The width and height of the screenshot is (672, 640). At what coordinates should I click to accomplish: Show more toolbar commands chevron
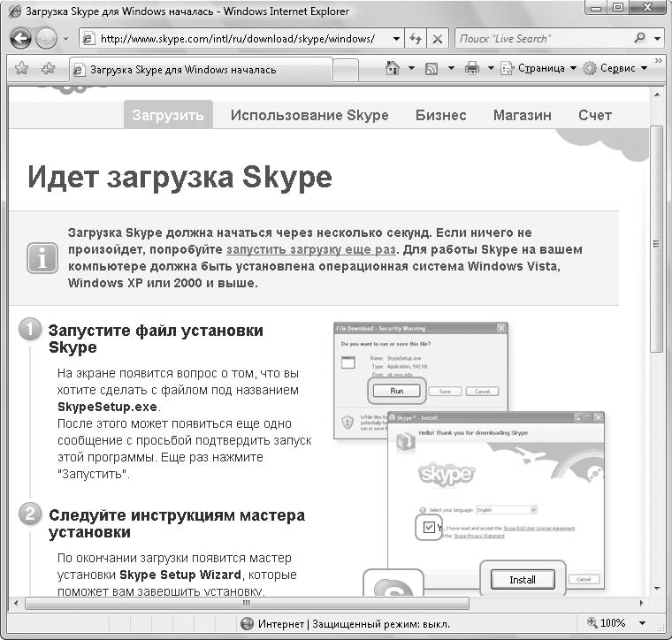(659, 61)
